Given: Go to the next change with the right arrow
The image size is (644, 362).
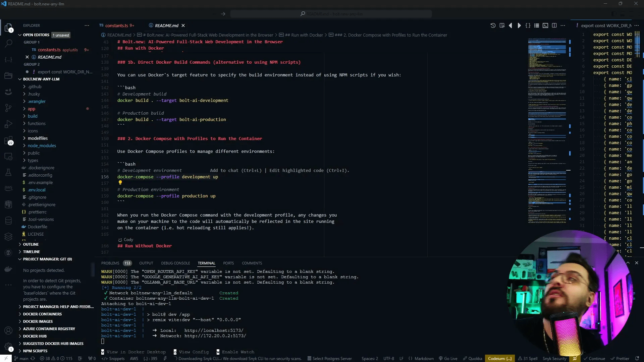Looking at the screenshot, I should tap(519, 25).
